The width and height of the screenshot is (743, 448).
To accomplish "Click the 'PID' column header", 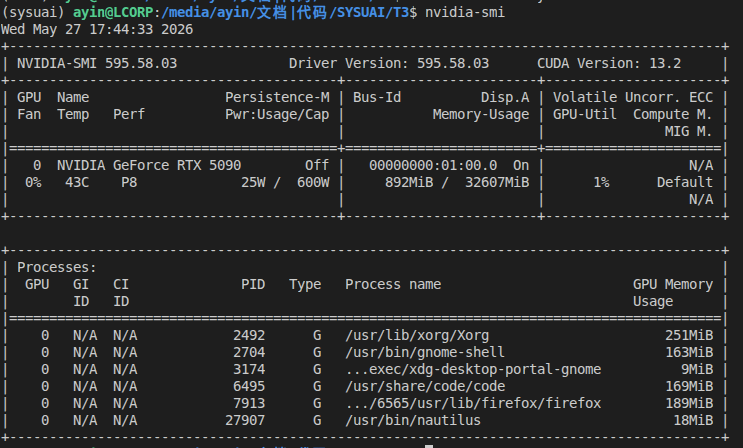I will pyautogui.click(x=253, y=284).
